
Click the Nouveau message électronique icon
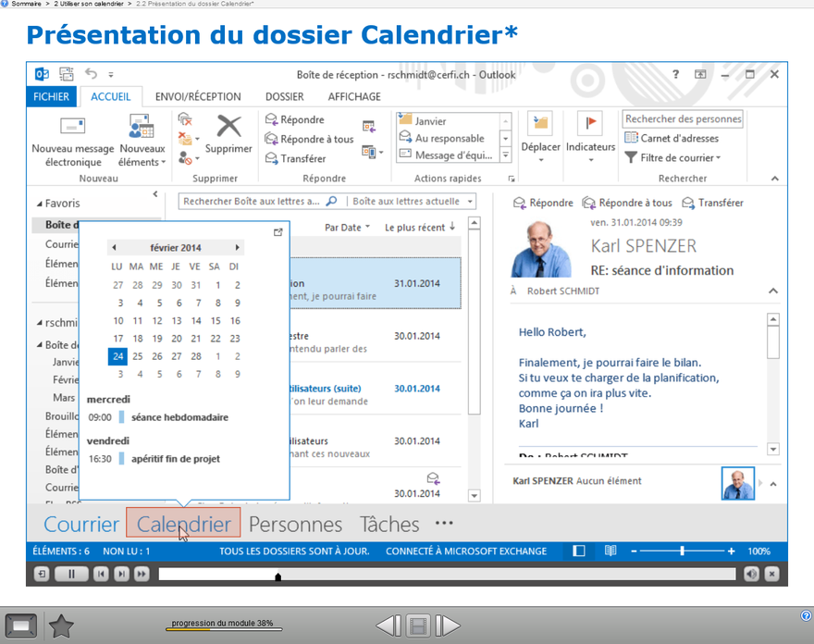pyautogui.click(x=72, y=126)
